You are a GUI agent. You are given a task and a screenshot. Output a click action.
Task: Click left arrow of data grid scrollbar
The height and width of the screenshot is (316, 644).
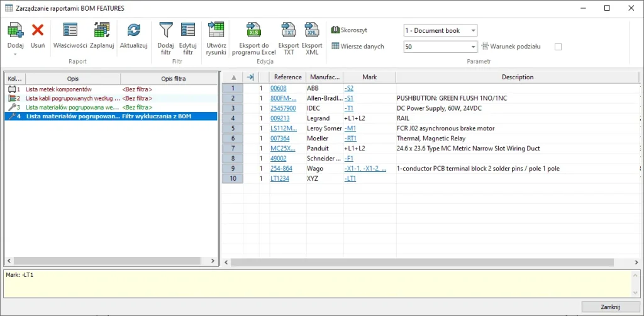click(x=226, y=262)
